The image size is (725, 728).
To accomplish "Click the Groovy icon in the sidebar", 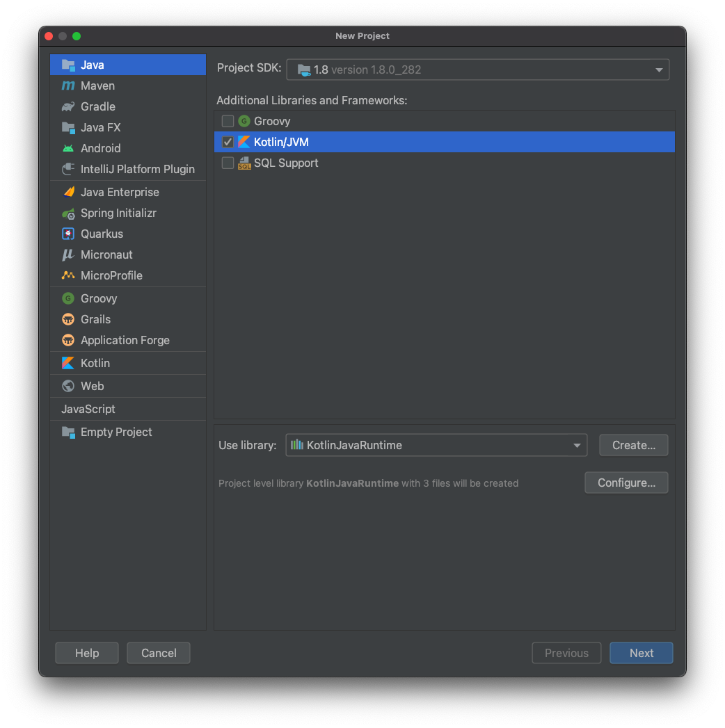I will (x=68, y=298).
